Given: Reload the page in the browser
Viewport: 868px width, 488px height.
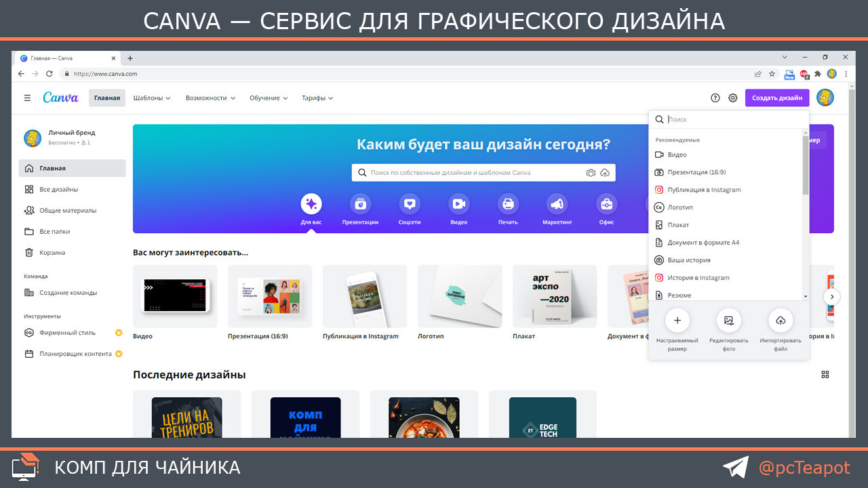Looking at the screenshot, I should (49, 74).
